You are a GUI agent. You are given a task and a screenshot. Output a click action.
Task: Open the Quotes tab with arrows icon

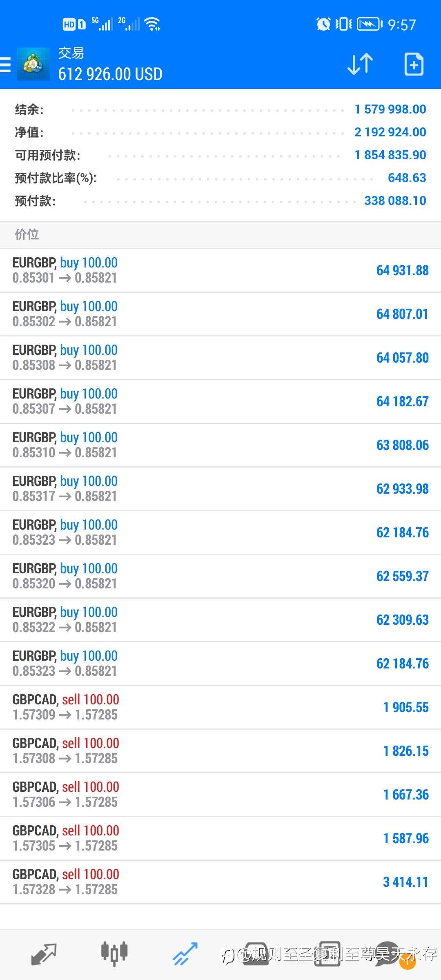click(x=44, y=954)
